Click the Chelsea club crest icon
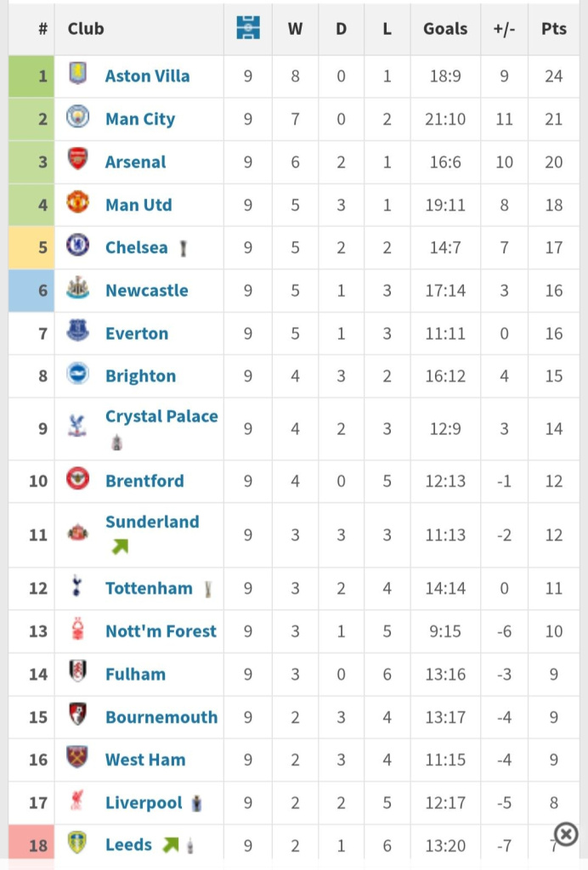Viewport: 588px width, 870px height. pyautogui.click(x=77, y=246)
